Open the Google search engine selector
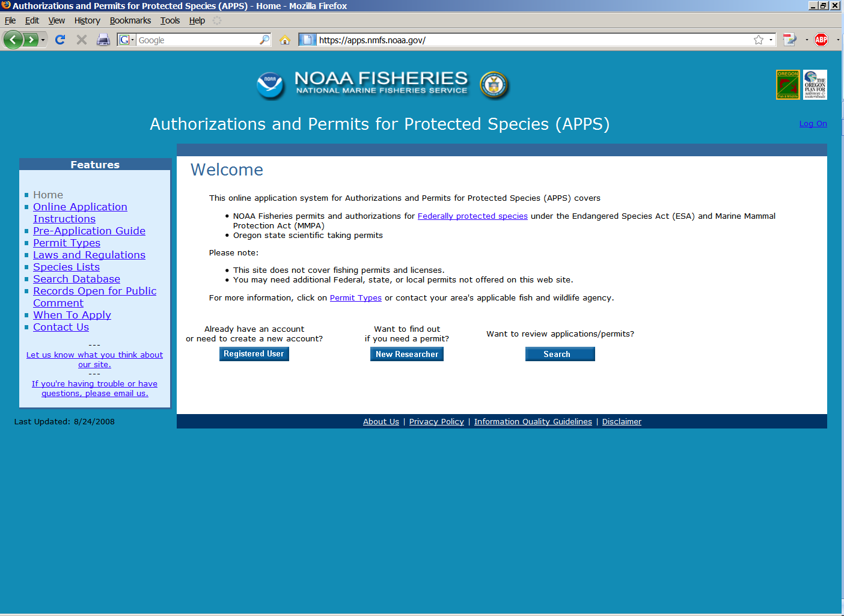 (x=126, y=40)
